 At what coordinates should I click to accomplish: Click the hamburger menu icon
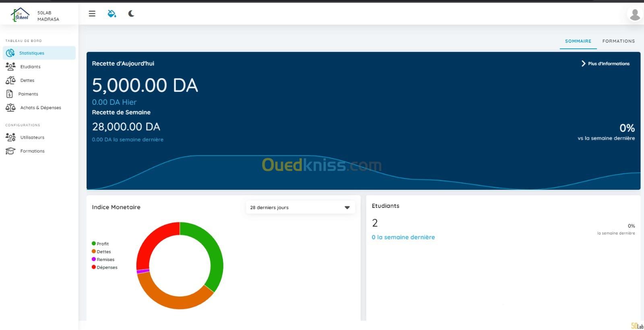coord(92,14)
